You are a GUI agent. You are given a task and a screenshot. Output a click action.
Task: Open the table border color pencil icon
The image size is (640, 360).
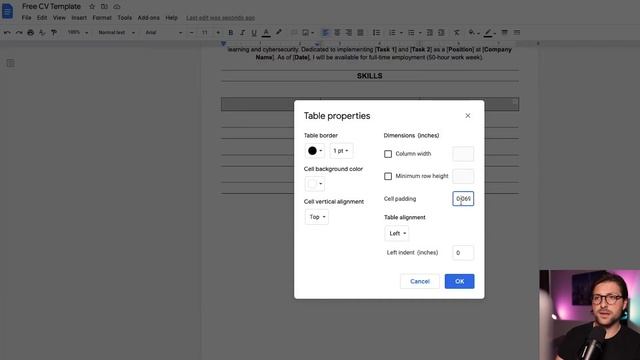[488, 33]
